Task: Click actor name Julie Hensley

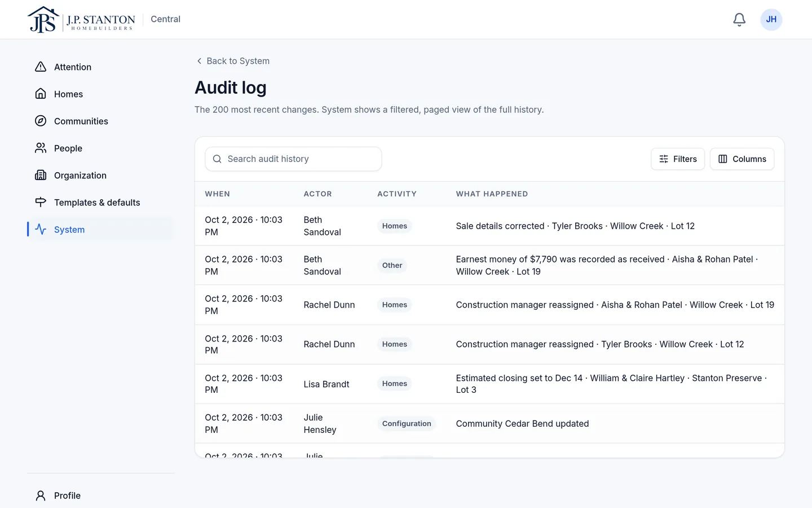Action: pyautogui.click(x=320, y=423)
